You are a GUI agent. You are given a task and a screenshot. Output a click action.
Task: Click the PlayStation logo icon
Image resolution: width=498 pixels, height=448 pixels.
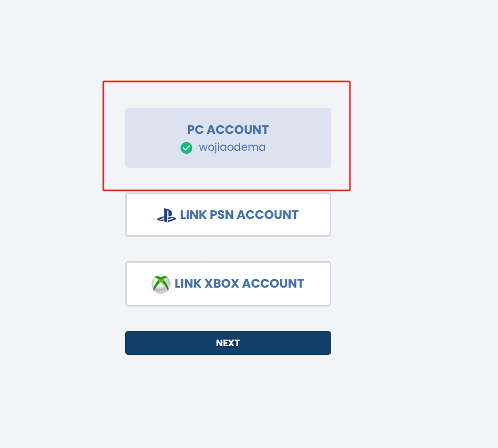(166, 215)
